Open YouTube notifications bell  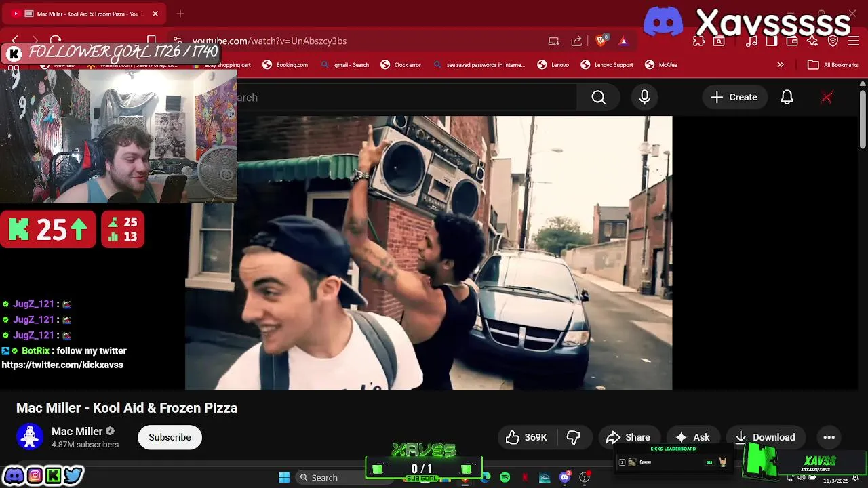pyautogui.click(x=787, y=98)
